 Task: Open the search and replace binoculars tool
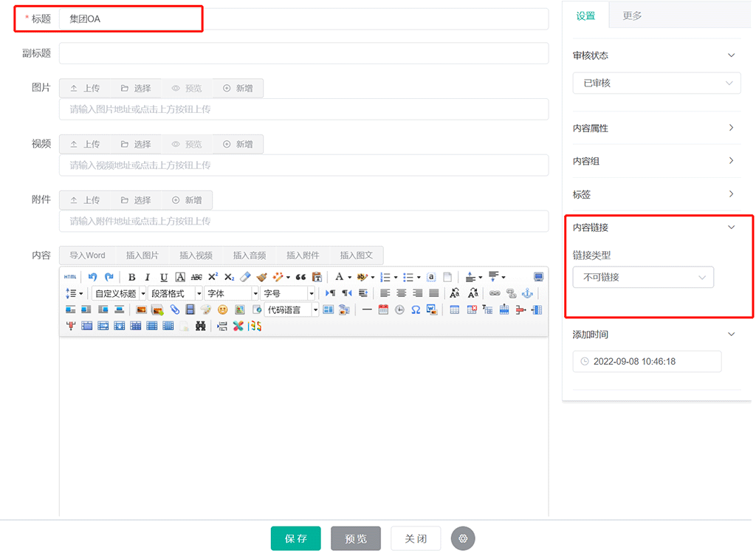click(200, 326)
